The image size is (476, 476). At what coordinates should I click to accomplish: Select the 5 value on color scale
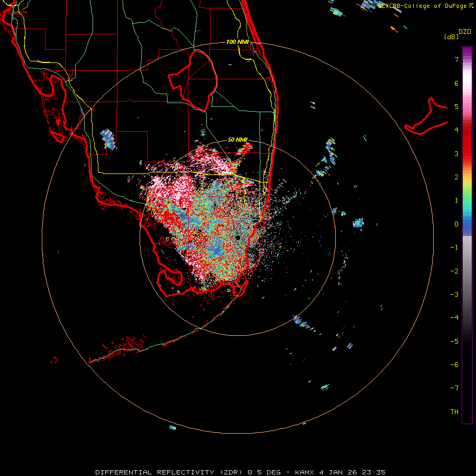point(456,106)
